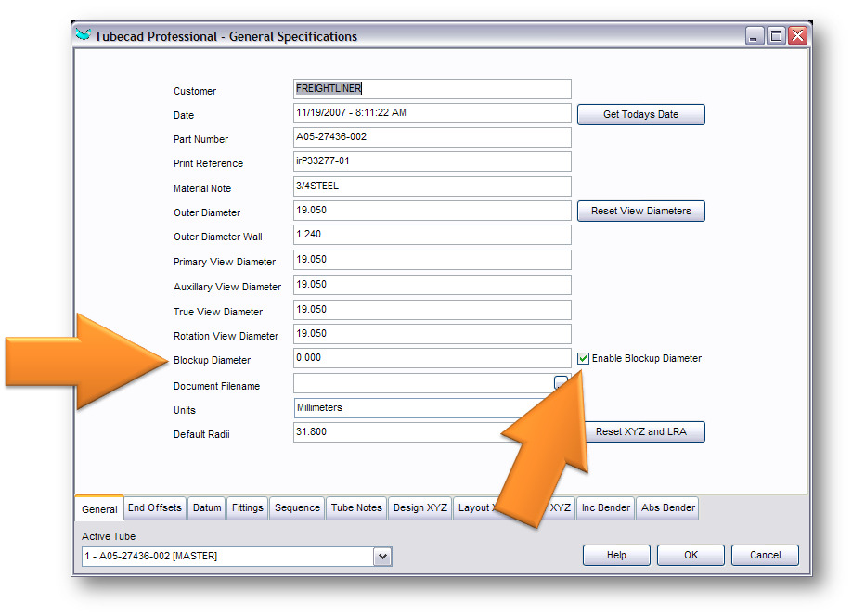The height and width of the screenshot is (616, 852).
Task: Uncheck Enable Blockup Diameter checkbox
Action: [x=583, y=358]
